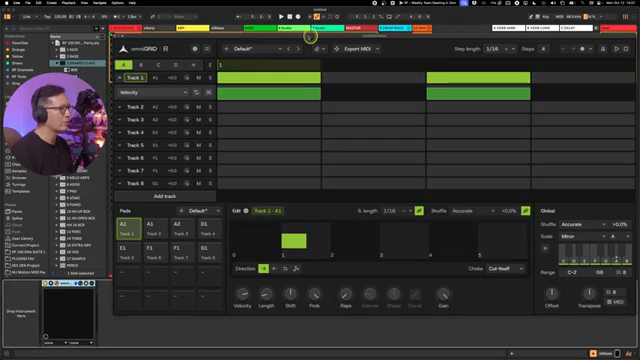
Task: Mute Track 1 with M button
Action: pyautogui.click(x=199, y=78)
